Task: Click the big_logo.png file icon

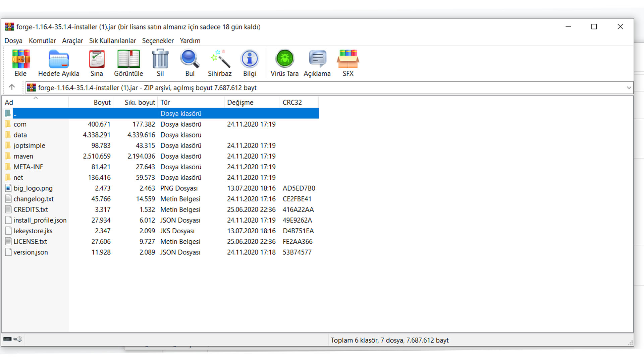Action: [x=8, y=188]
